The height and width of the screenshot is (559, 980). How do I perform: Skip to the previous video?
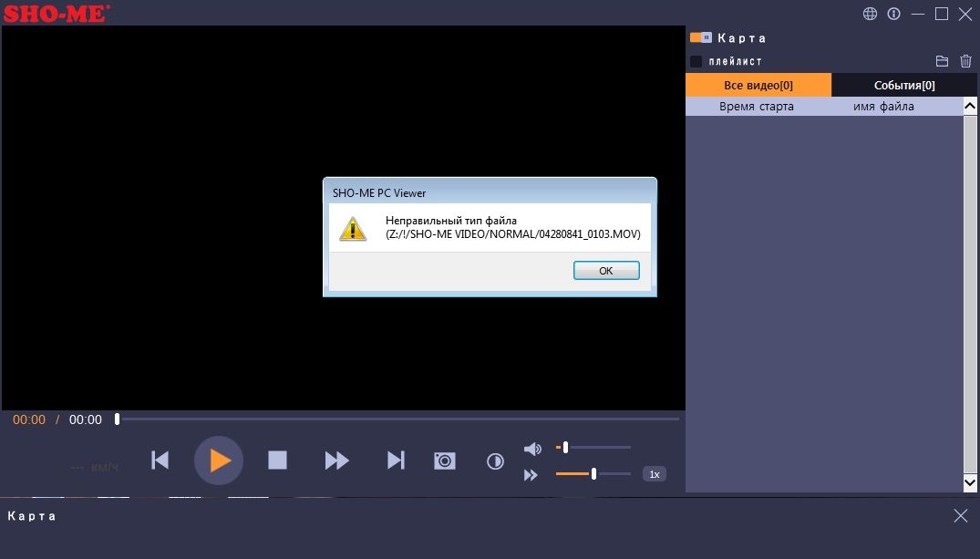(160, 461)
